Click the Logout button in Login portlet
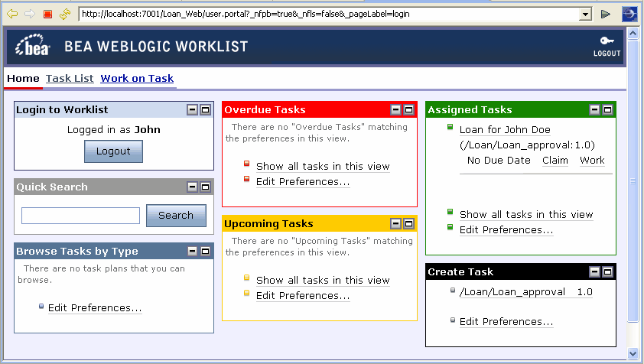Screen dimensions: 644x364 (x=113, y=151)
